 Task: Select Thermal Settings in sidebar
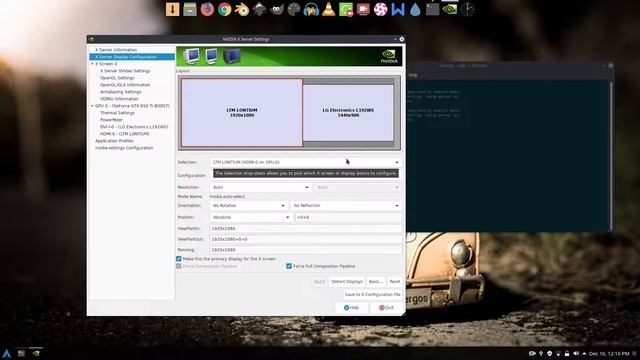pyautogui.click(x=117, y=113)
